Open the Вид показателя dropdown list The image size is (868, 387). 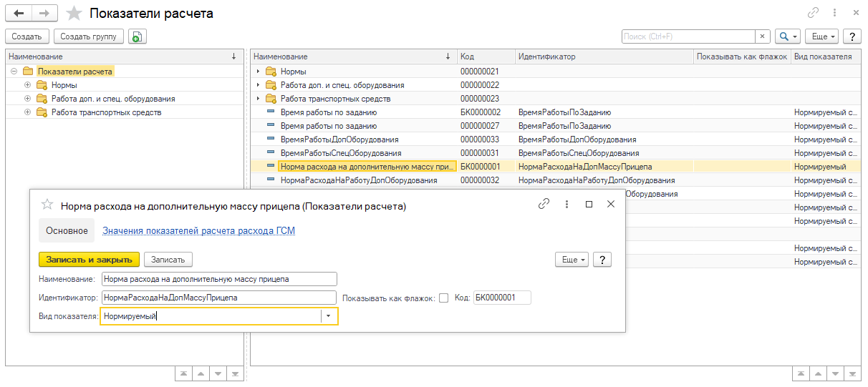click(x=329, y=316)
